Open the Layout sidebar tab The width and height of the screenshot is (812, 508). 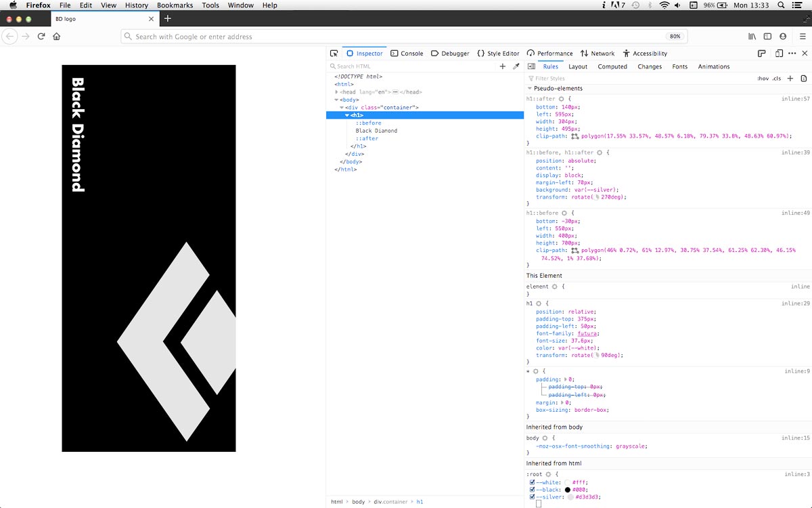578,66
